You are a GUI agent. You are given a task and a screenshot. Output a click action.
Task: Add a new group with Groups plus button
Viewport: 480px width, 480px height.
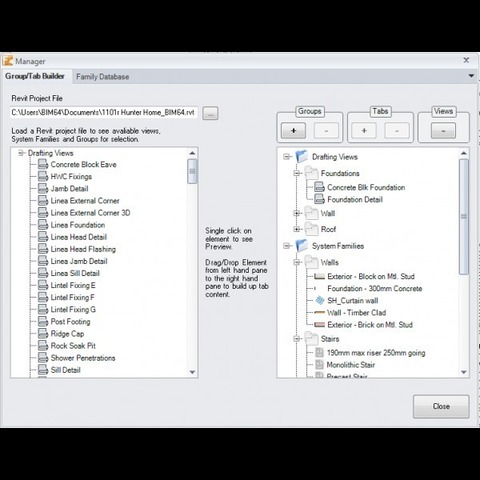coord(293,130)
